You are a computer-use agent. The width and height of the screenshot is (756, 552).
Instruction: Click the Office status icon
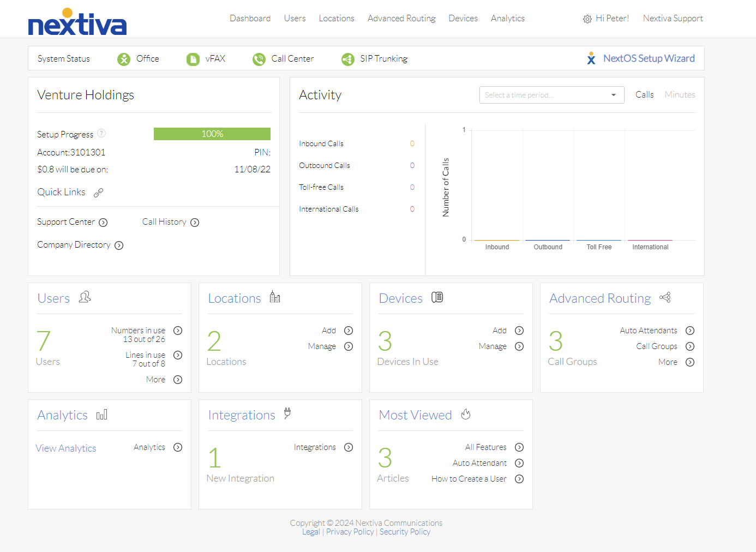pyautogui.click(x=124, y=59)
